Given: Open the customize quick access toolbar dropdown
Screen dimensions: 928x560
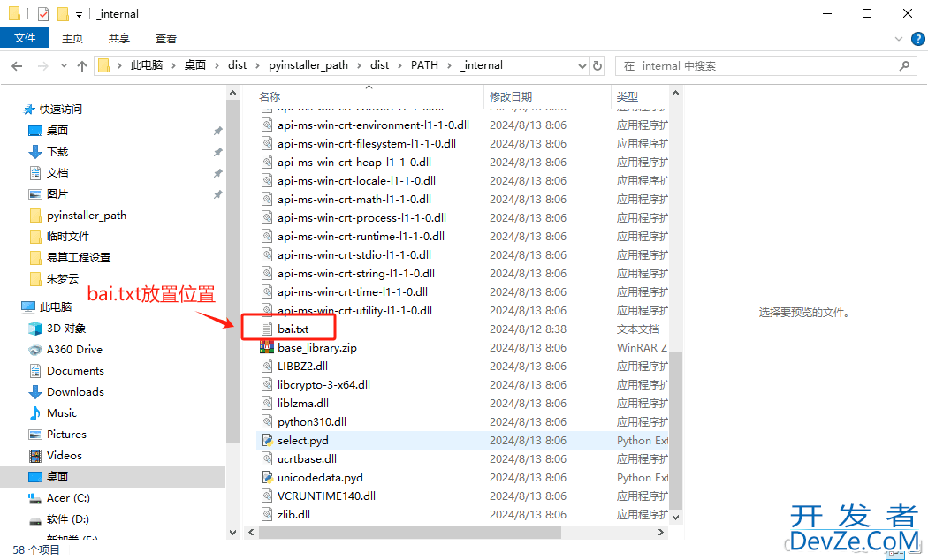Looking at the screenshot, I should (x=79, y=15).
